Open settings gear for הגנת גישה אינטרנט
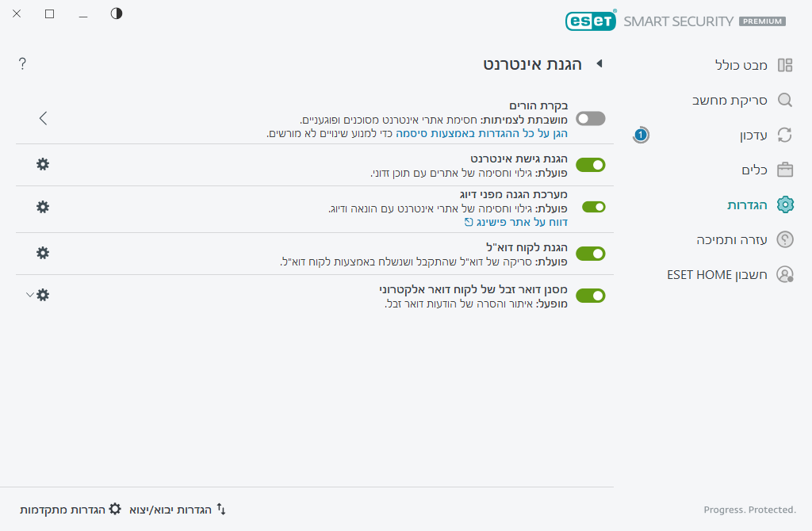Image resolution: width=812 pixels, height=531 pixels. pyautogui.click(x=42, y=164)
